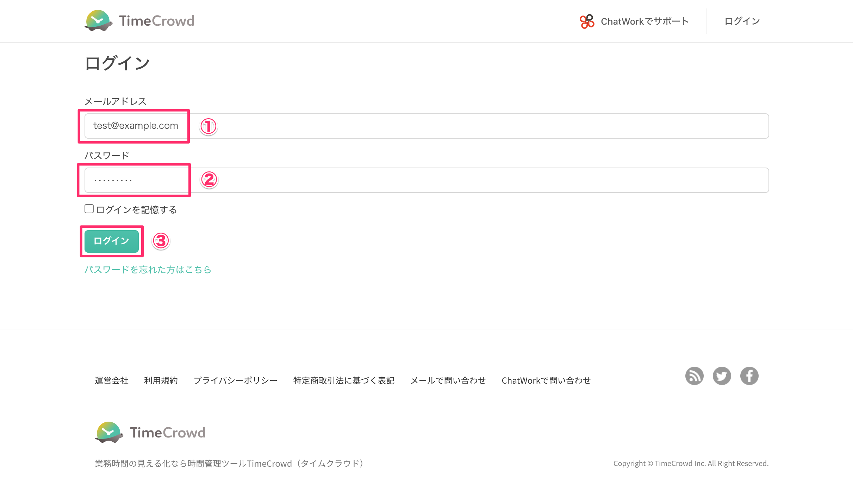Enable the ログインを記憶する checkbox
Screen dimensions: 853x504
click(88, 209)
